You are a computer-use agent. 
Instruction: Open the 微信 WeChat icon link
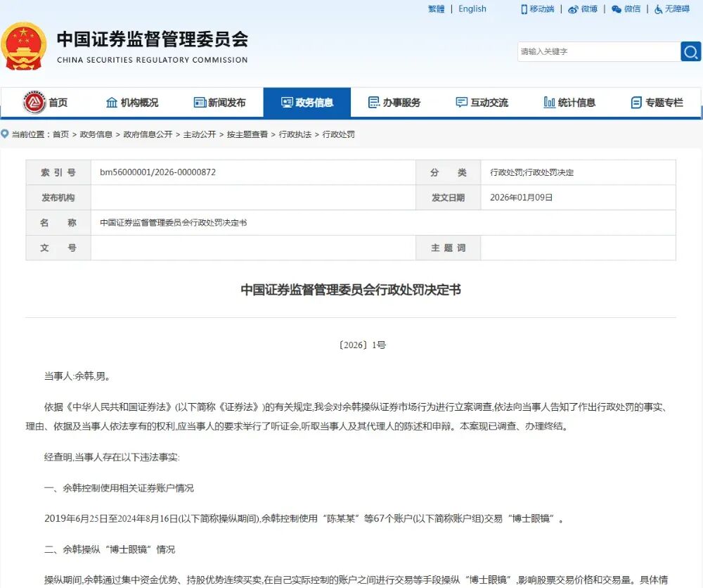coord(617,9)
